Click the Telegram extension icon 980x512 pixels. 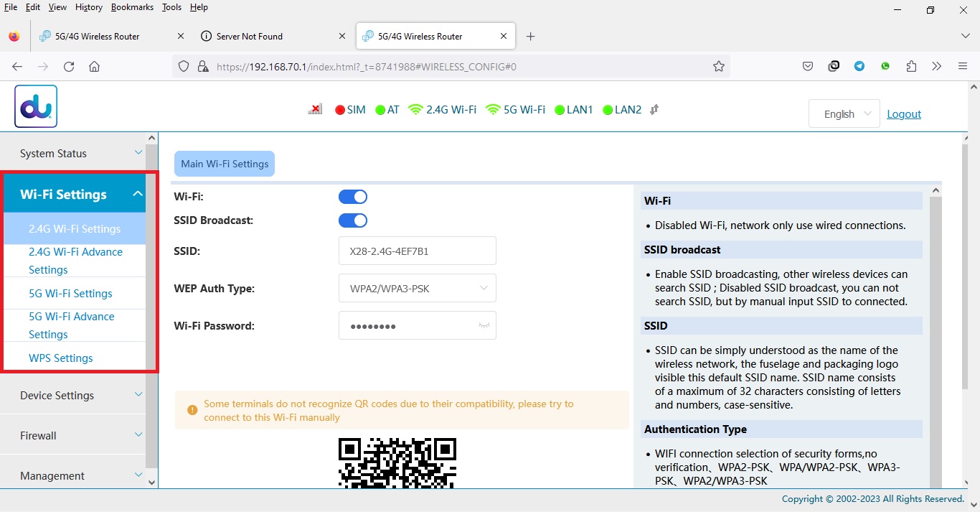[859, 67]
